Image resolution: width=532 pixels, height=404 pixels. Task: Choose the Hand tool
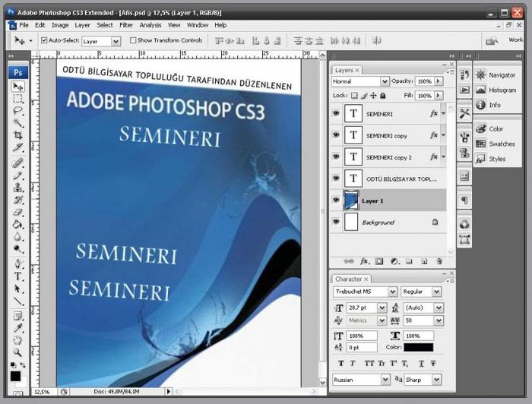18,339
